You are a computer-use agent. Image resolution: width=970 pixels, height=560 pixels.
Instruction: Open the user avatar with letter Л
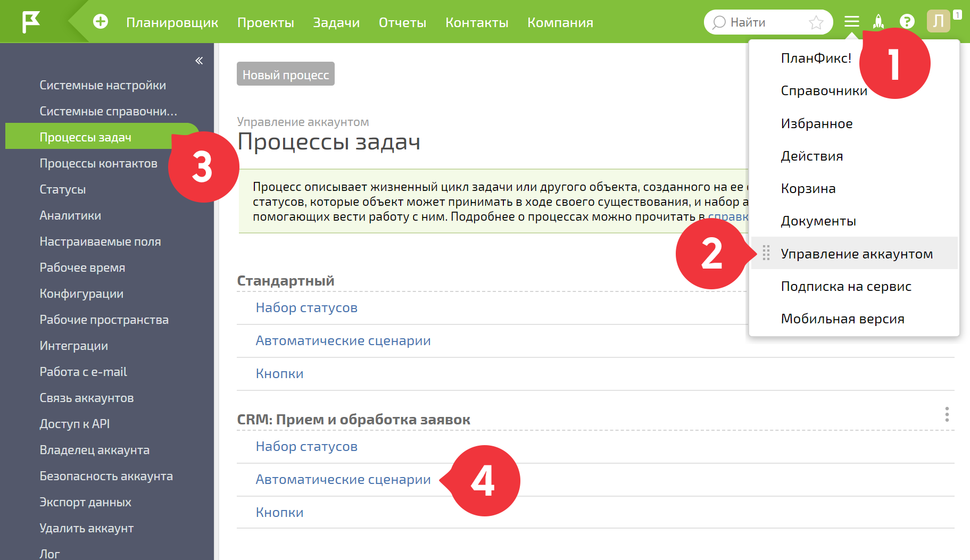tap(939, 22)
